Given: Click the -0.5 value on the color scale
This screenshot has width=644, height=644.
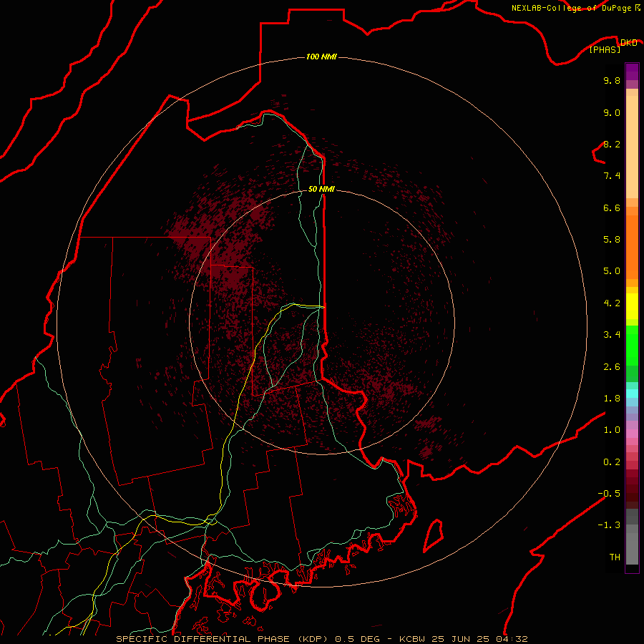Looking at the screenshot, I should tap(609, 494).
